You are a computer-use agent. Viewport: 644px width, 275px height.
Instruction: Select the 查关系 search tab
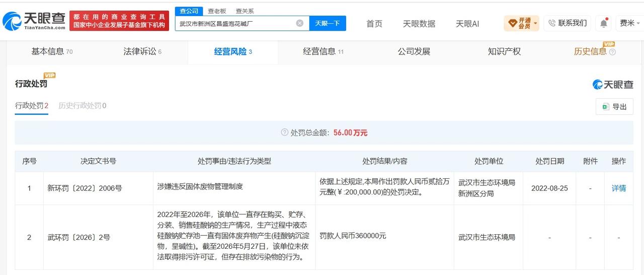click(x=245, y=11)
